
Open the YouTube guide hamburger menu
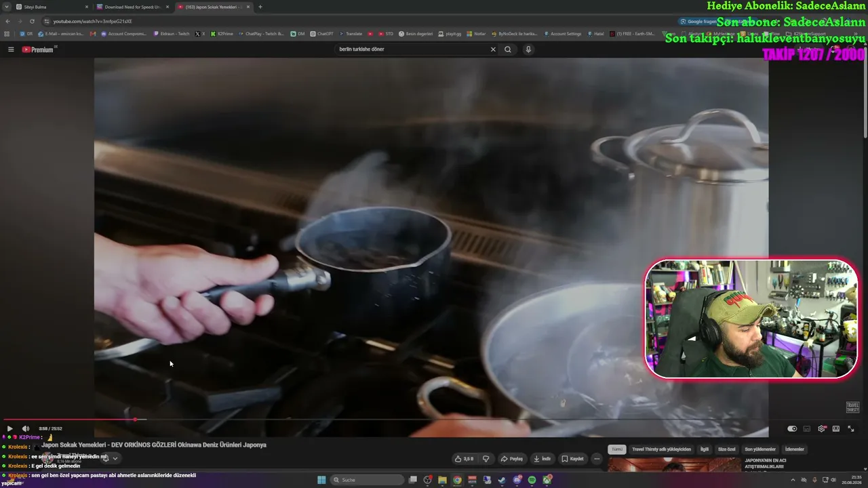pyautogui.click(x=11, y=49)
